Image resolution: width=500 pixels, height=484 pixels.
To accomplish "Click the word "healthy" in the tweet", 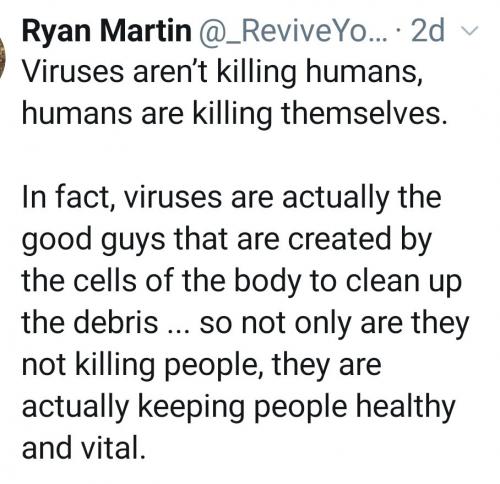I will pos(406,407).
